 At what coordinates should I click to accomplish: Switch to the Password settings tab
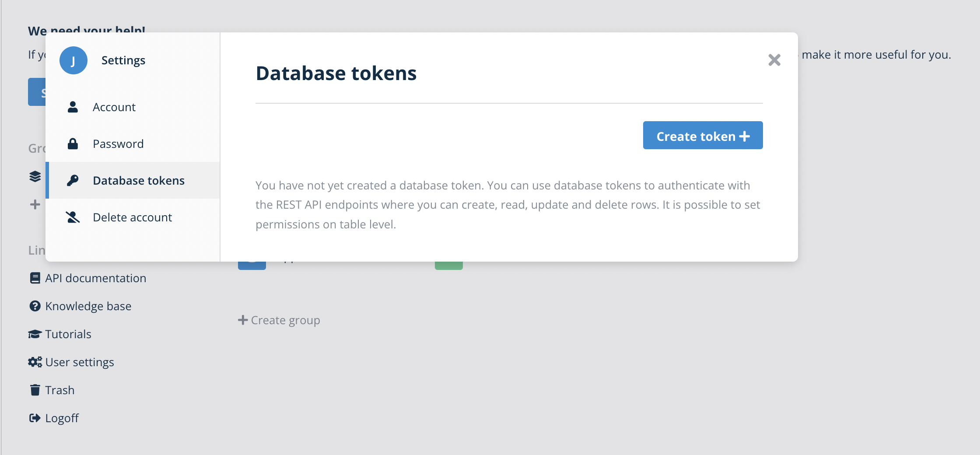click(118, 144)
